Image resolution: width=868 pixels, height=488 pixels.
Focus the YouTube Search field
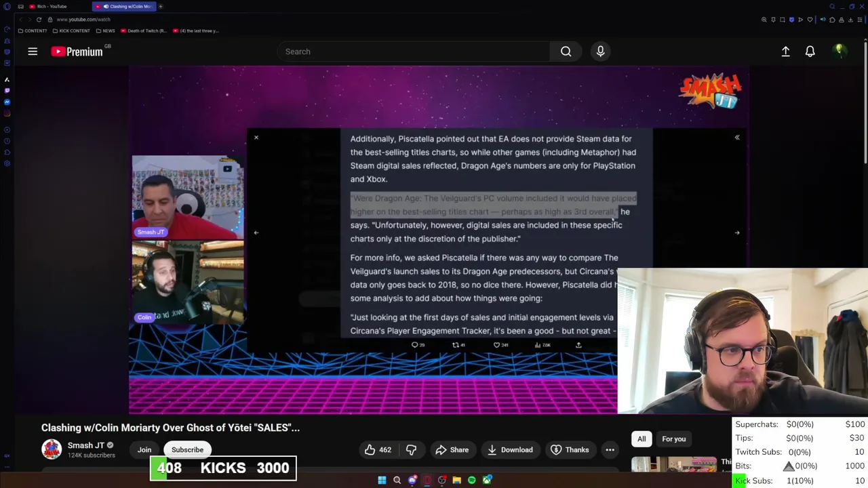[x=414, y=52]
